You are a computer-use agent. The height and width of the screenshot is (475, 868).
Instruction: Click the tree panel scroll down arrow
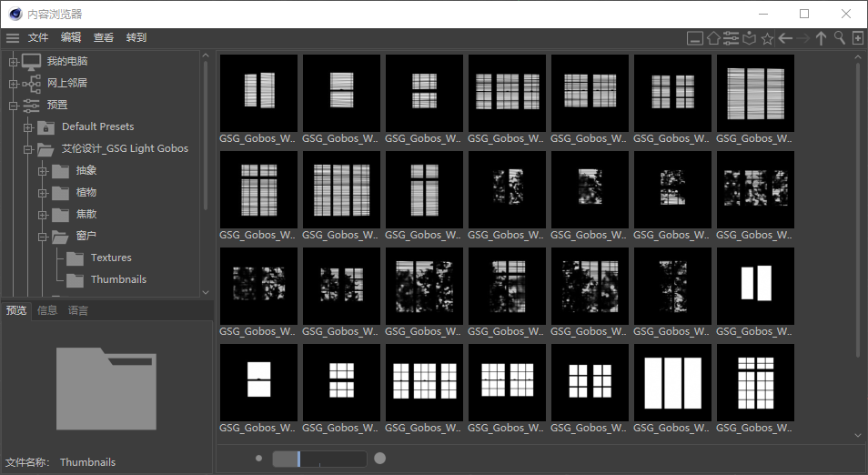[x=206, y=292]
